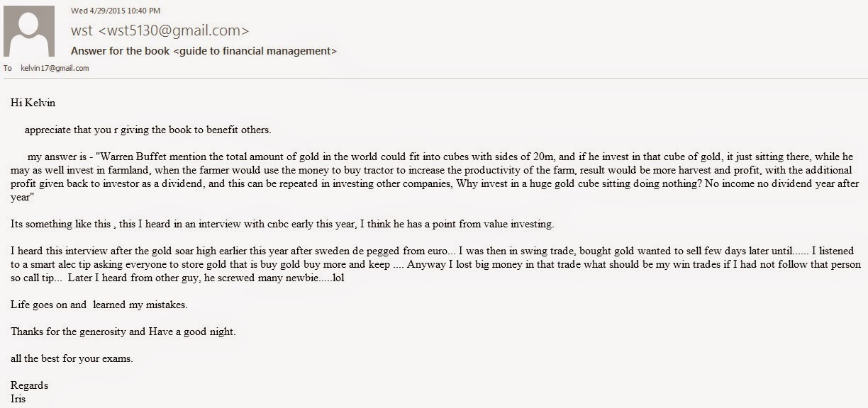This screenshot has width=868, height=408.
Task: Click the 'Hi Kelvin' greeting
Action: 33,103
